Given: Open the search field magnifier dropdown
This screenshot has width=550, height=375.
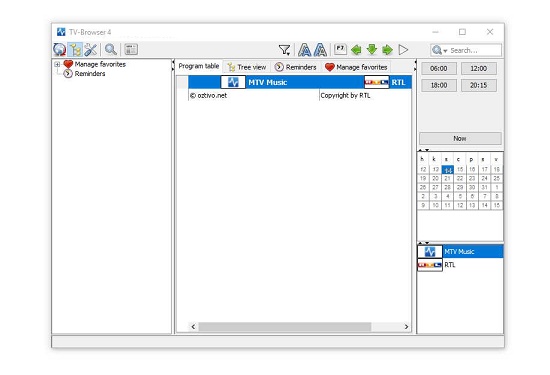Looking at the screenshot, I should coord(440,50).
